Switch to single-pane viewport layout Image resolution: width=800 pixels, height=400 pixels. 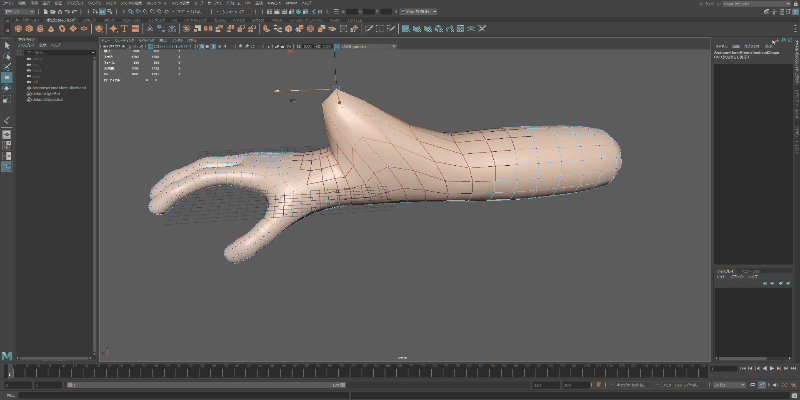6,134
